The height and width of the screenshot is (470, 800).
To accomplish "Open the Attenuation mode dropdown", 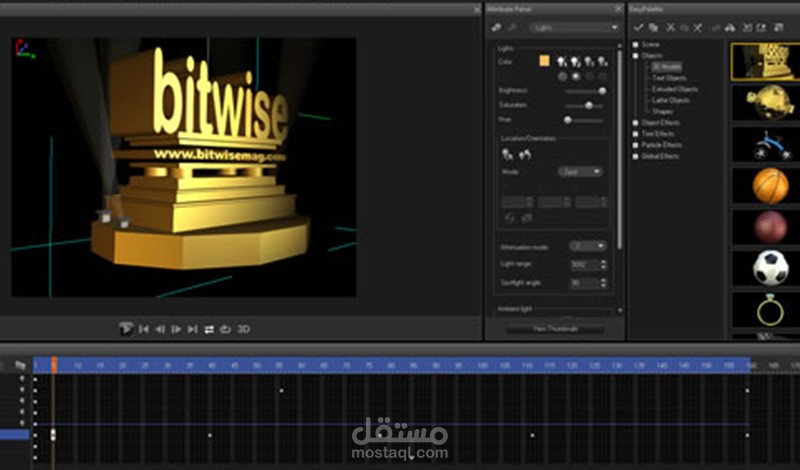I will pos(587,246).
